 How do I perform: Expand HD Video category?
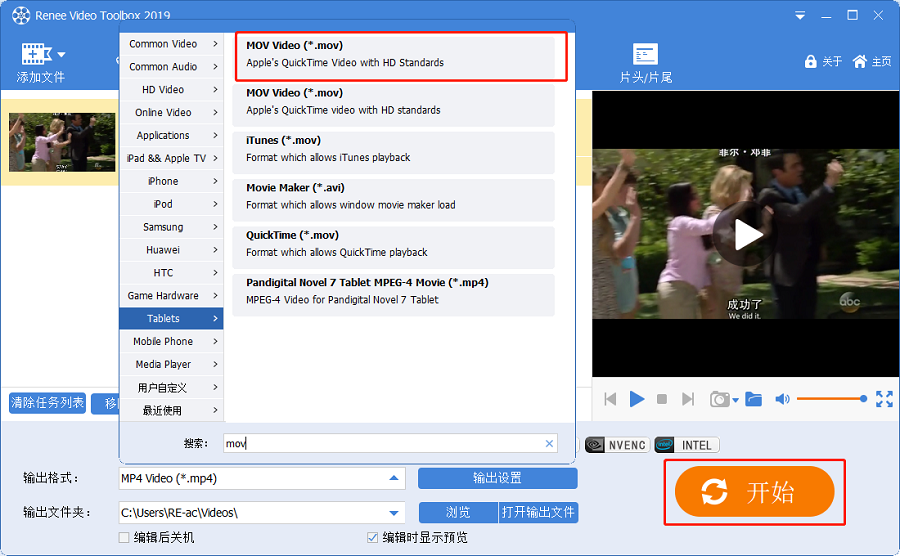(x=172, y=90)
